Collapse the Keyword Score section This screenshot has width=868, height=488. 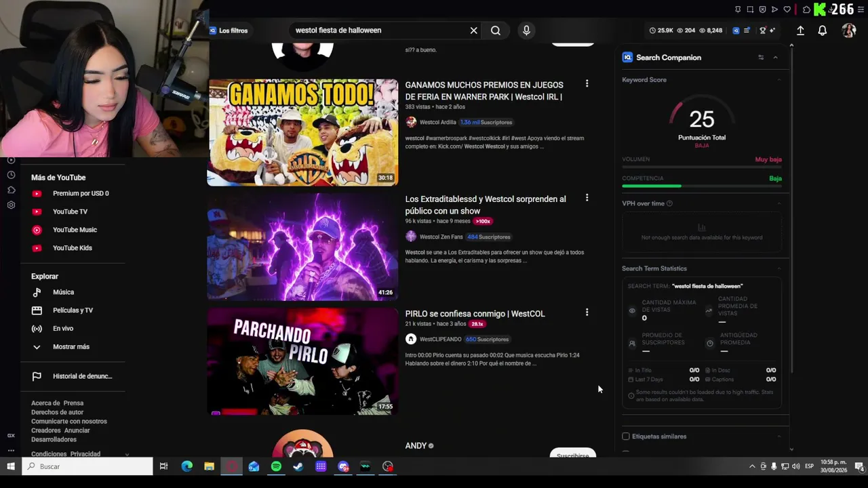[x=778, y=80]
